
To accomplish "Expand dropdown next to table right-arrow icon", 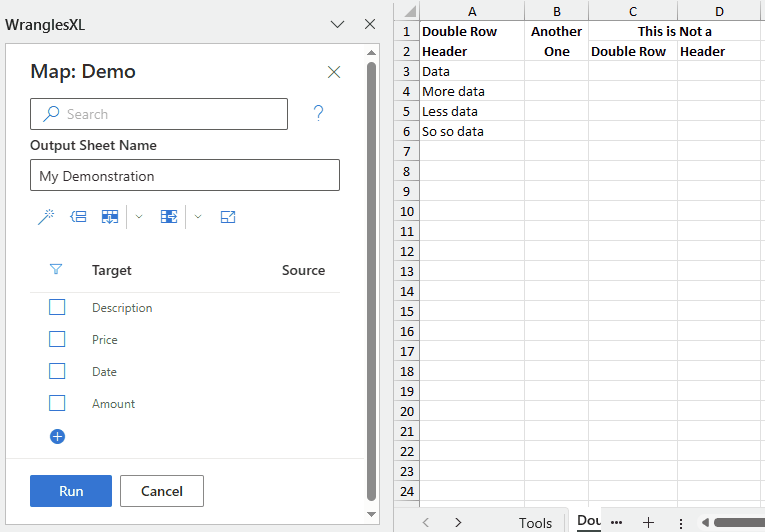I will click(198, 217).
